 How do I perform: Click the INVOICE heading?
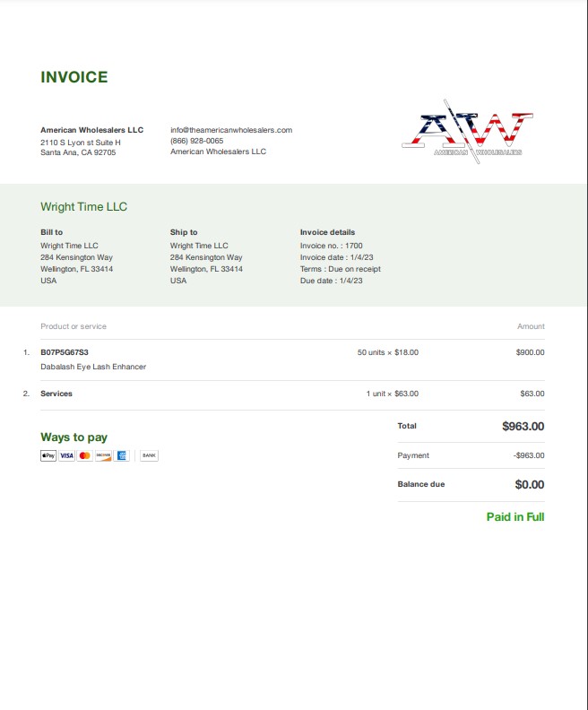74,77
